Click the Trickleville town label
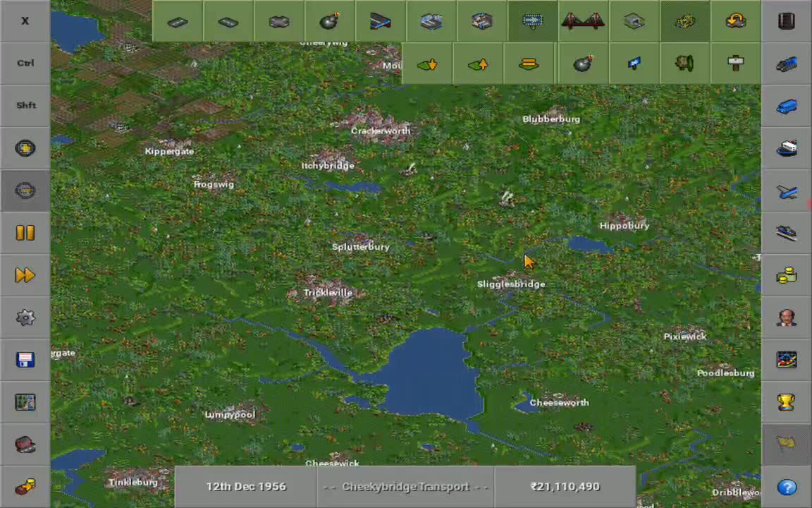Viewport: 812px width, 508px height. (328, 293)
